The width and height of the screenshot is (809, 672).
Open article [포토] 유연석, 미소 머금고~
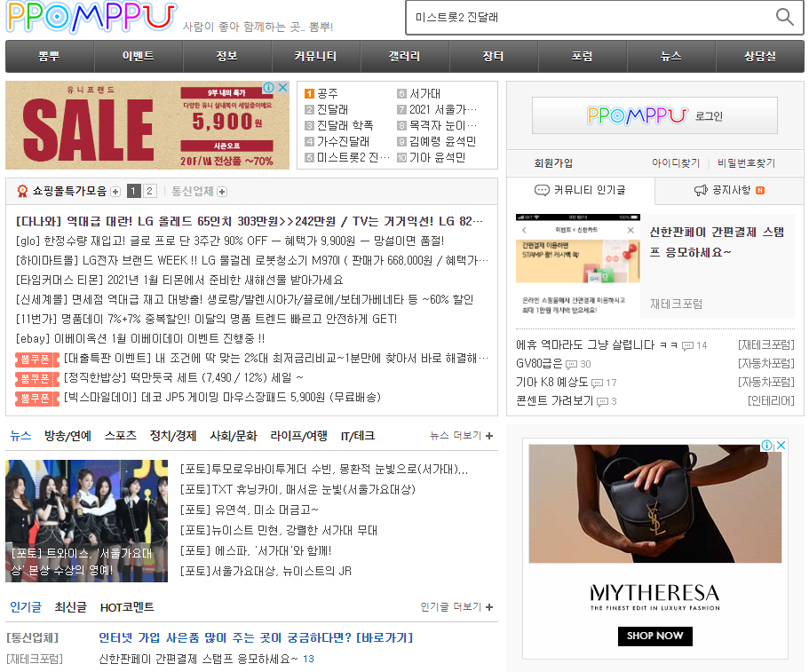(x=250, y=510)
